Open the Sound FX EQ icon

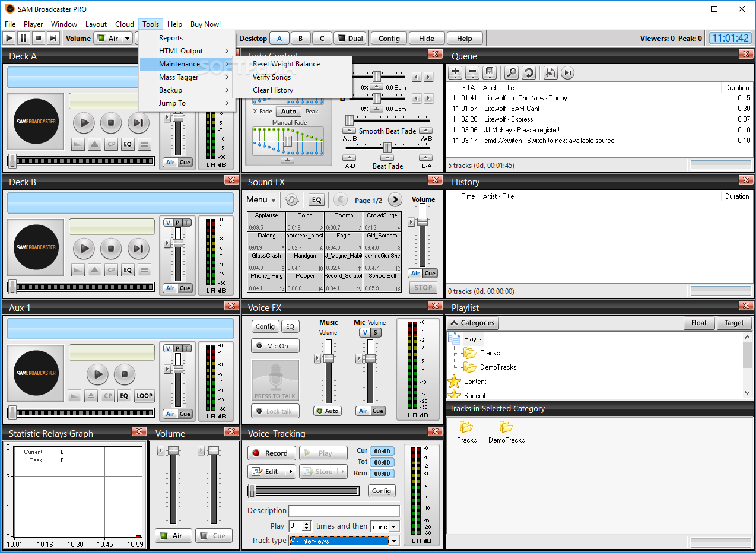[x=316, y=200]
